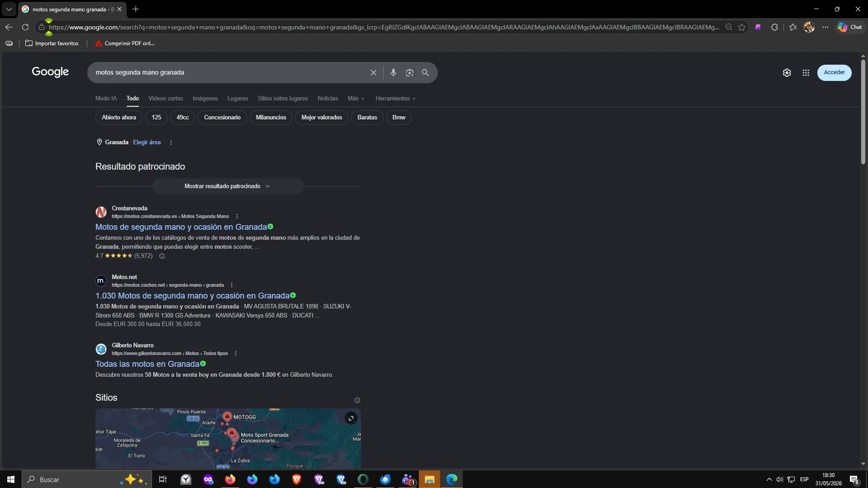Open the Edge profile avatar
Image resolution: width=868 pixels, height=488 pixels.
809,27
